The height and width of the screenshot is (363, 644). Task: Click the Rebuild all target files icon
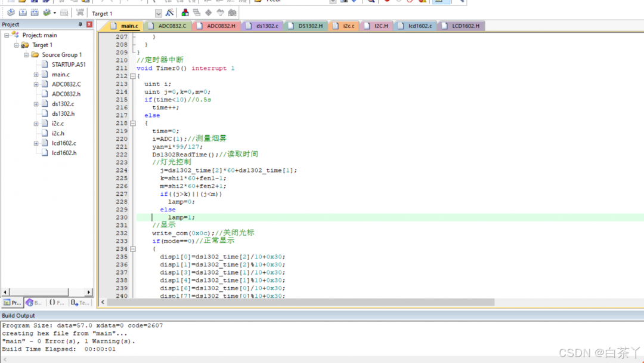pyautogui.click(x=35, y=13)
